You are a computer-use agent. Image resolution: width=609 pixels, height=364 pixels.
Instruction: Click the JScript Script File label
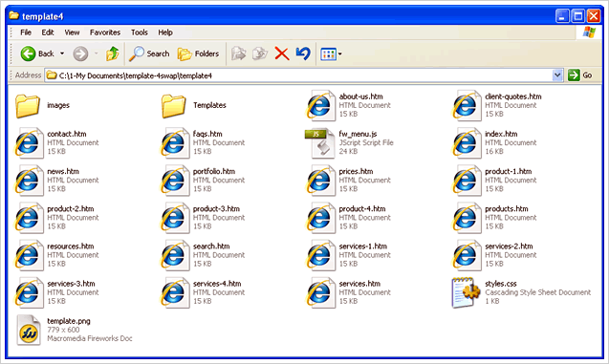[x=366, y=142]
